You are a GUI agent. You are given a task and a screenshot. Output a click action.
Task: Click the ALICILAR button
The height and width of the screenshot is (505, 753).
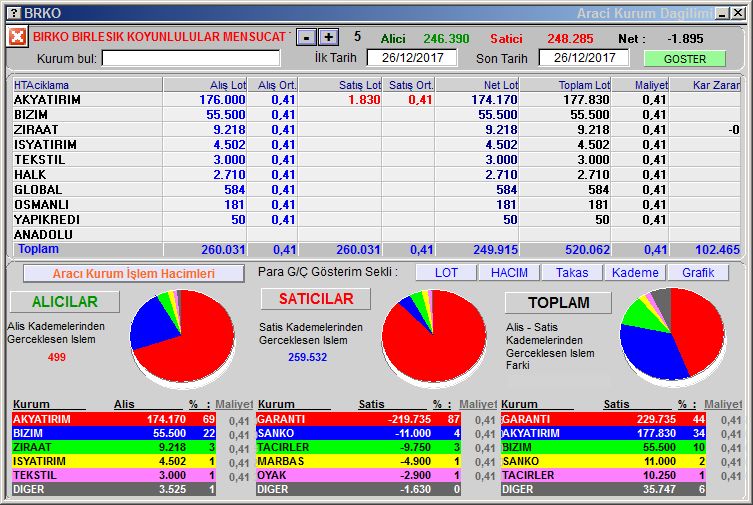tap(65, 302)
